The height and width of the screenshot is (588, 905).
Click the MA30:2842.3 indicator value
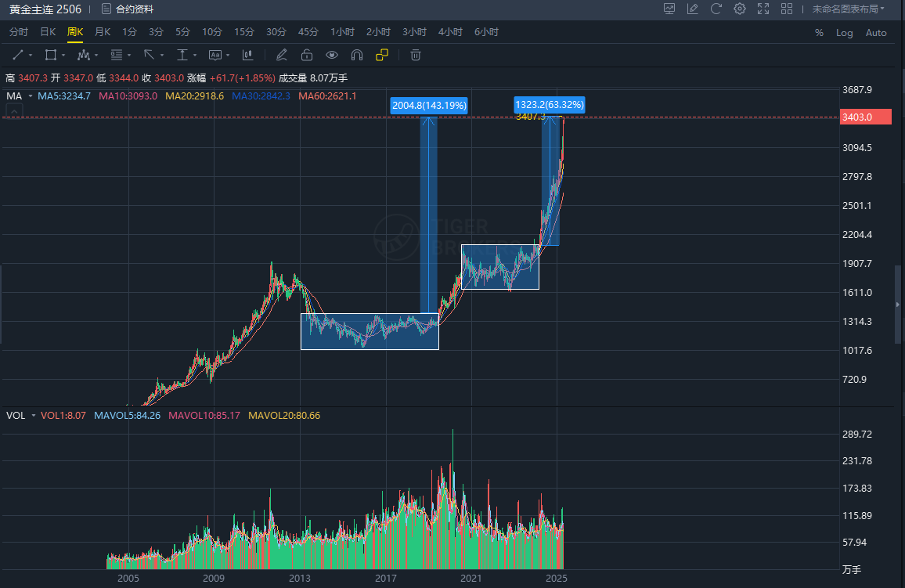[x=261, y=96]
